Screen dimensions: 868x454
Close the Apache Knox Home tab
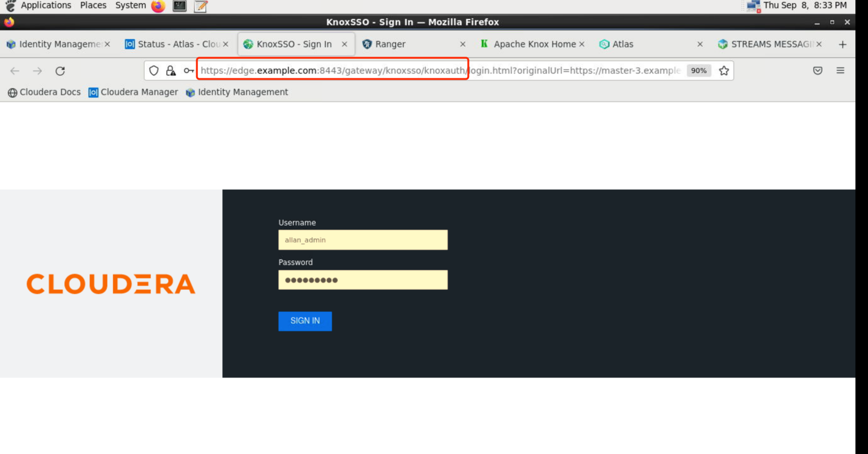[x=581, y=44]
